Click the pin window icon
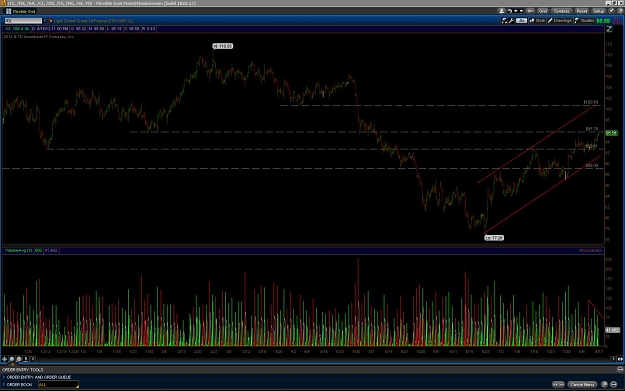625x391 pixels. [611, 11]
